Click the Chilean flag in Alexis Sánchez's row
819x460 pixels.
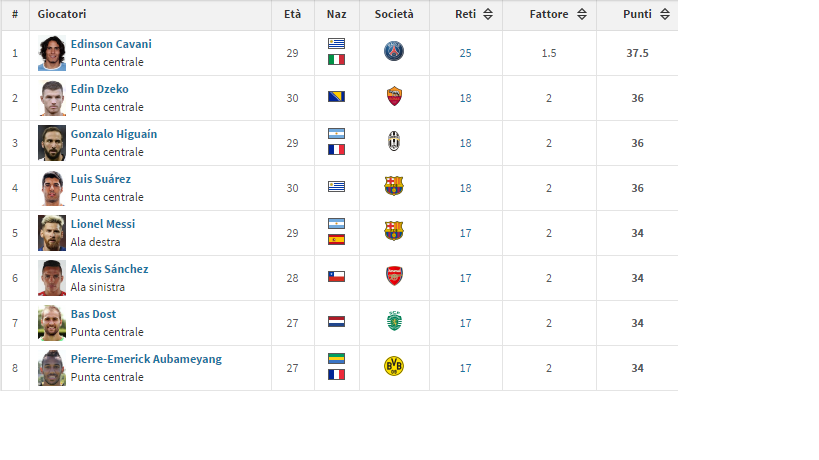pyautogui.click(x=337, y=277)
